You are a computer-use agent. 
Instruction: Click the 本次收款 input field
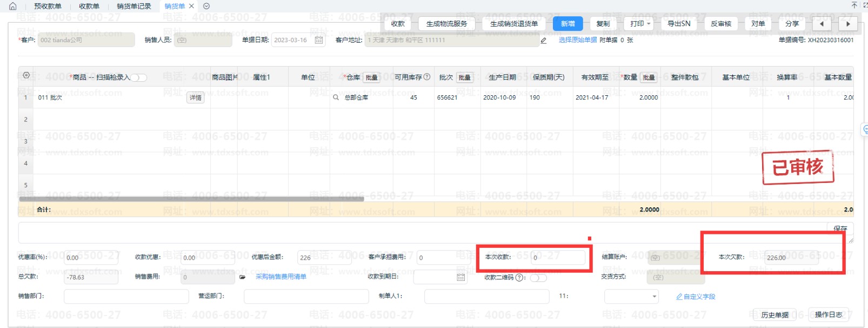click(557, 258)
